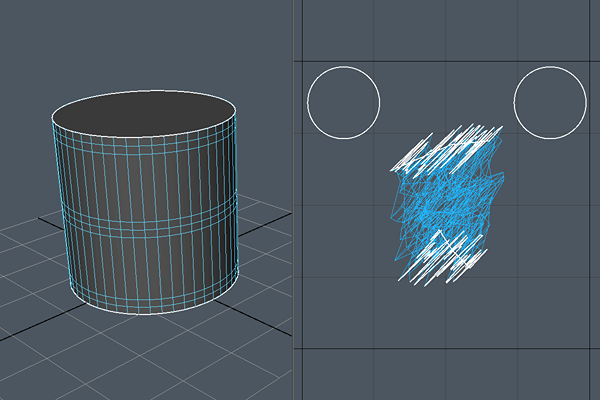Click the top rim edge of the cylinder
The image size is (600, 400).
(x=144, y=92)
